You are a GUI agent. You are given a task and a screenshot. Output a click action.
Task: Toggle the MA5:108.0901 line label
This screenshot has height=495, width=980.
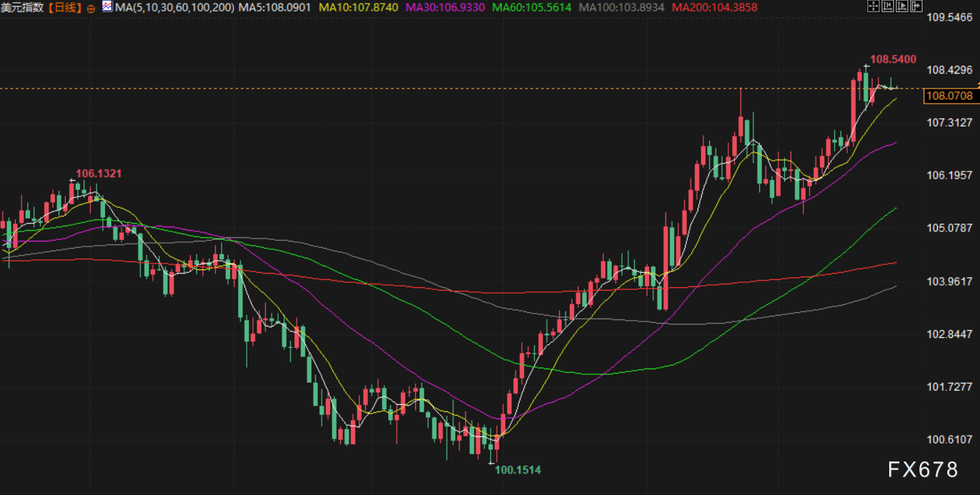pyautogui.click(x=275, y=8)
